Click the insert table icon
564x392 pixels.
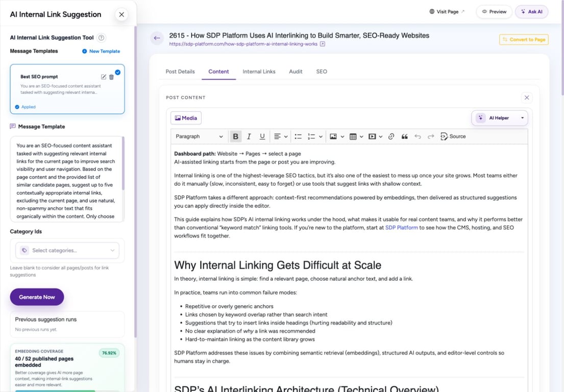click(353, 137)
